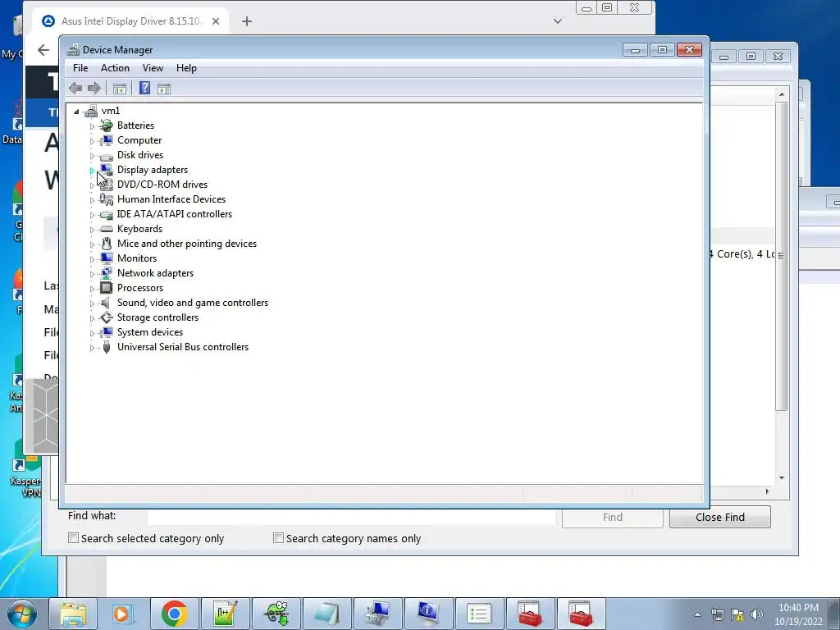Click inside the Find what input field
Image resolution: width=840 pixels, height=630 pixels.
pos(351,517)
